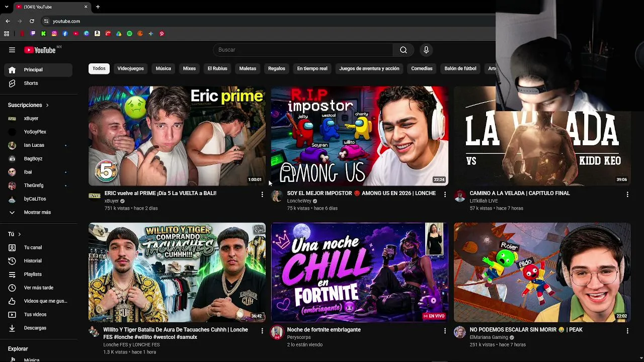Open Shorts from the sidebar
This screenshot has width=644, height=362.
tap(38, 83)
